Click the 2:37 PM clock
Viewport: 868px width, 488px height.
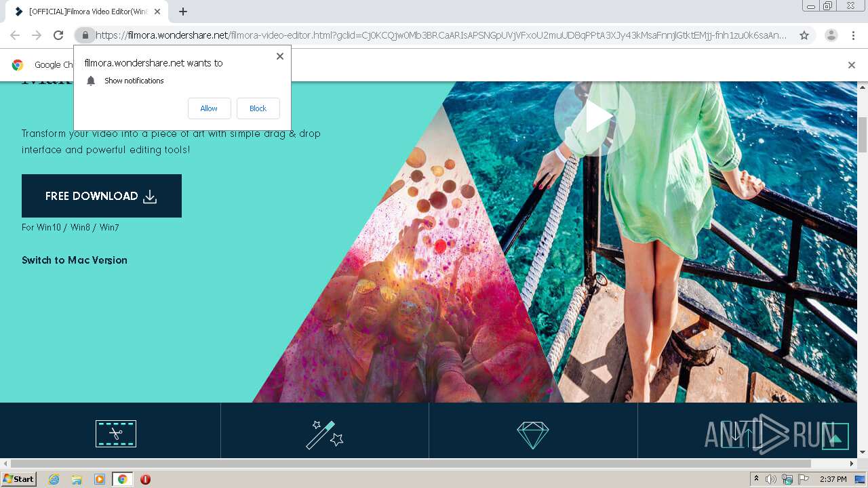833,479
